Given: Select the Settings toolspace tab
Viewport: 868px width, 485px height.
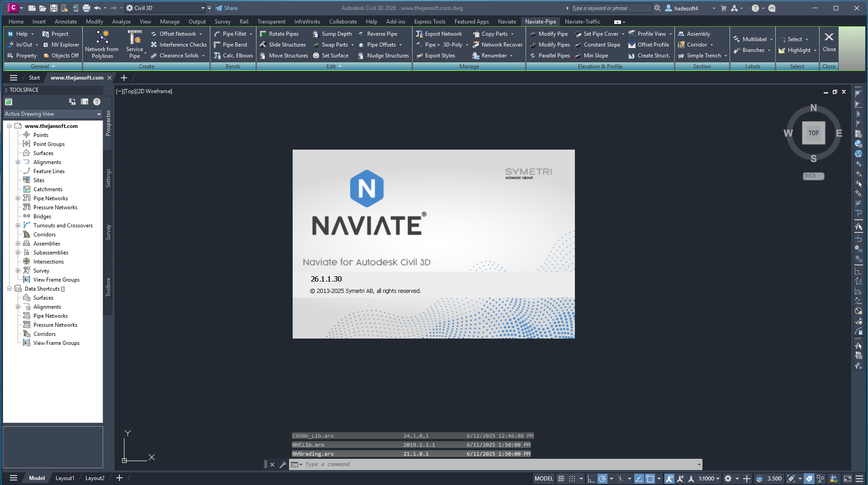Looking at the screenshot, I should (x=108, y=178).
